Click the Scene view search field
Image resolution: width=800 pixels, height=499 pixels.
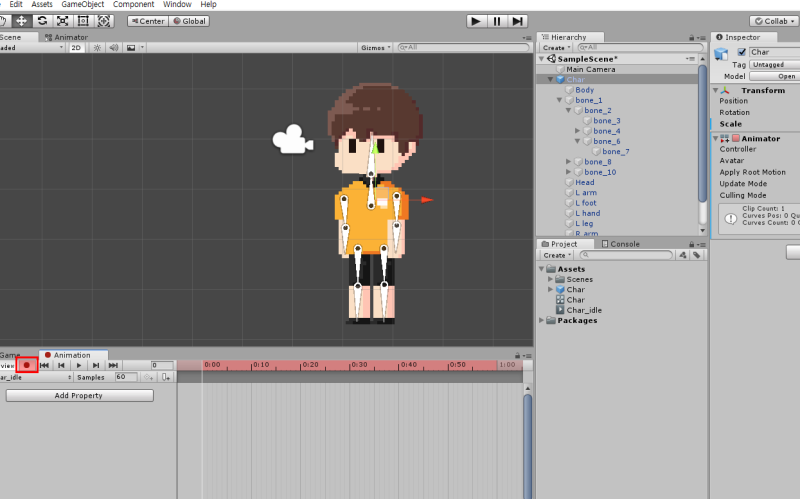coord(463,47)
